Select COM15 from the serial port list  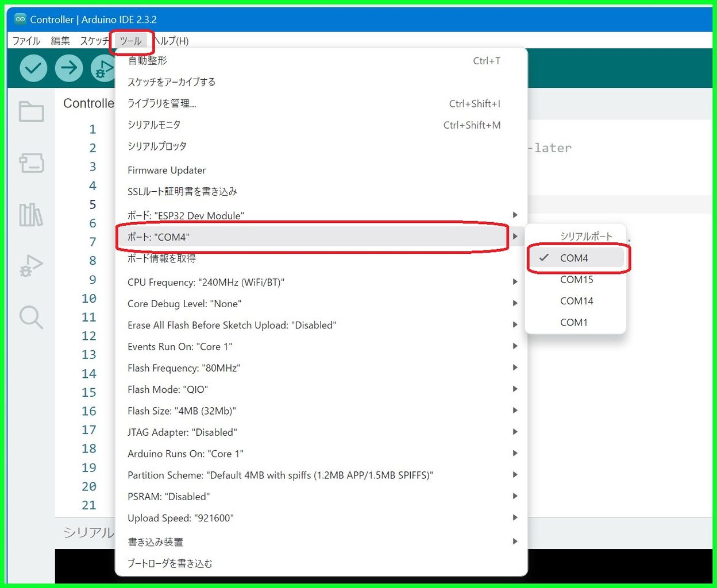click(x=576, y=280)
